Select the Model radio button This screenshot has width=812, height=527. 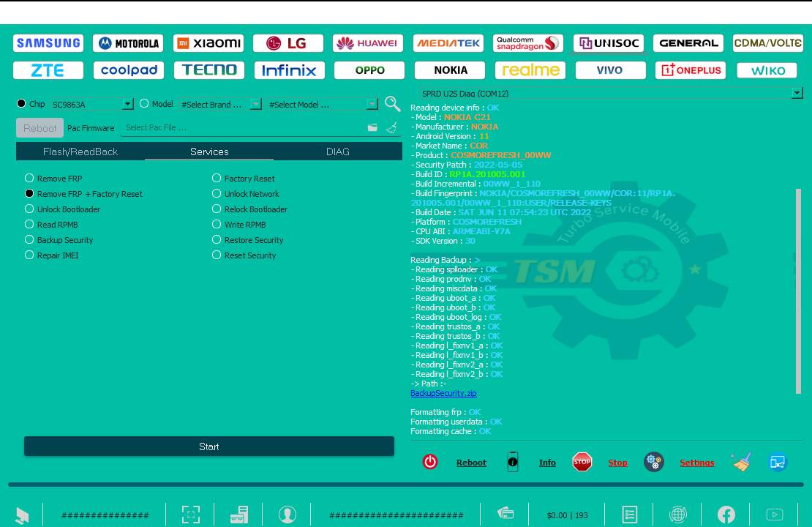pos(144,104)
